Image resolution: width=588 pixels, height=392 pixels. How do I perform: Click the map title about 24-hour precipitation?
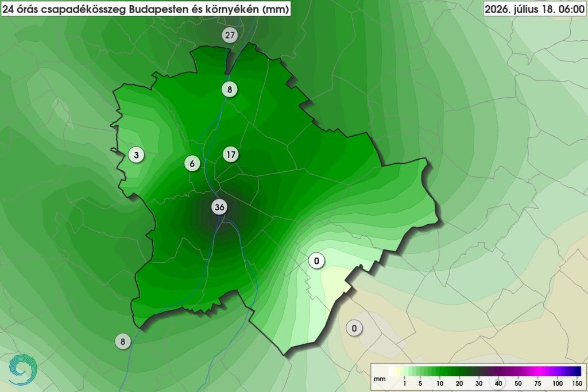145,9
